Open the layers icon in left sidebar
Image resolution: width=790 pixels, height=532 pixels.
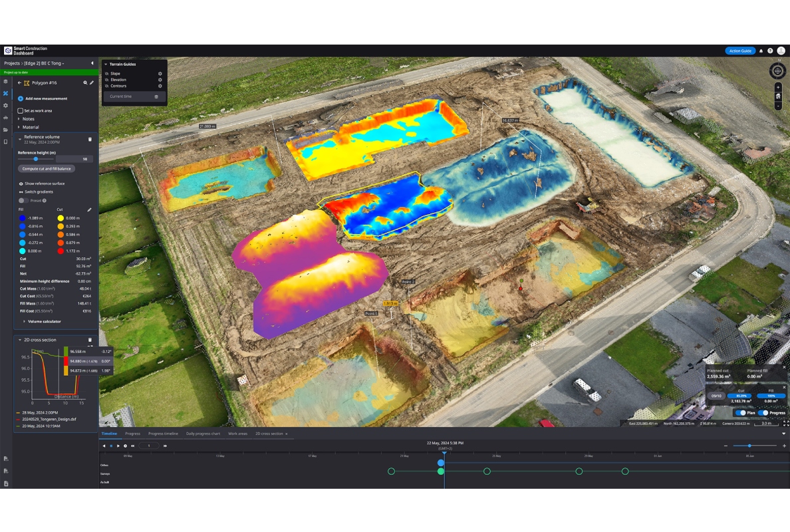[5, 82]
